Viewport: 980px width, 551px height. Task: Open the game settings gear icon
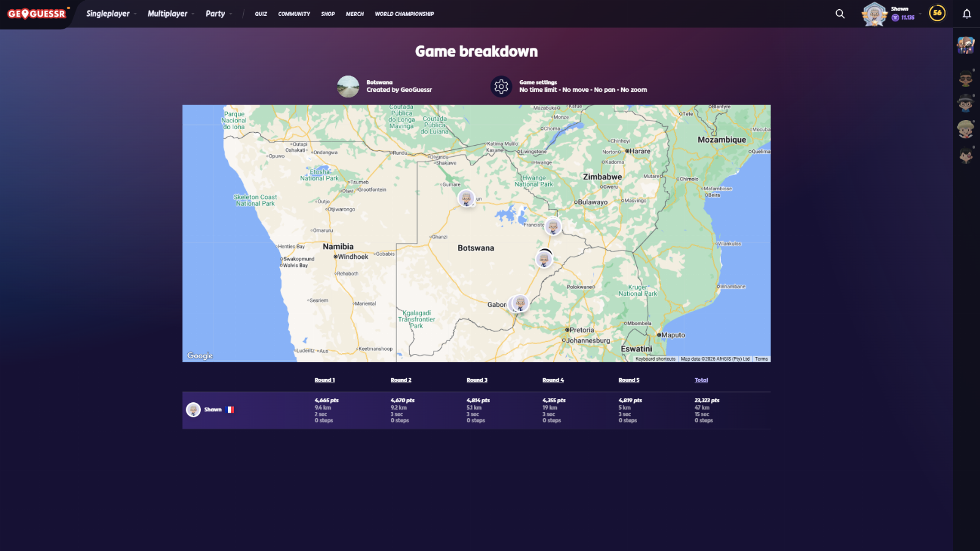click(501, 86)
